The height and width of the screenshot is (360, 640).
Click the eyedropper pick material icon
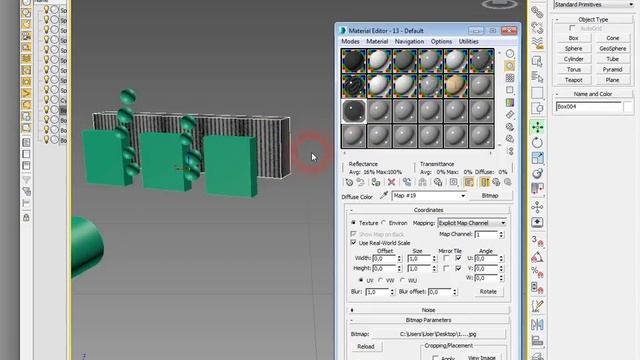click(x=384, y=196)
